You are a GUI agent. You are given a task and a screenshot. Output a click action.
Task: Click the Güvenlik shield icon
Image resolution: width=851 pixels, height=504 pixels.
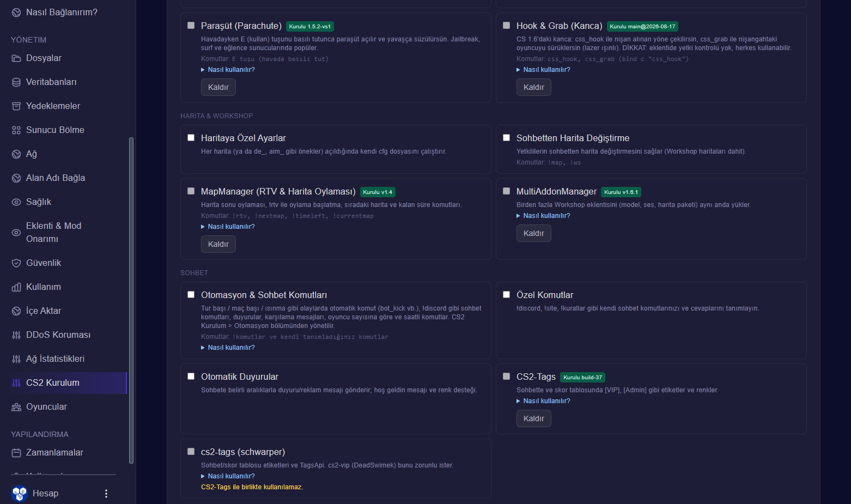(16, 263)
